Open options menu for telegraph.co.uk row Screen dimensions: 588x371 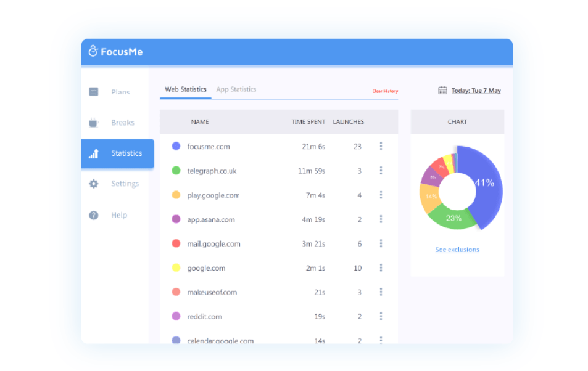pyautogui.click(x=381, y=171)
